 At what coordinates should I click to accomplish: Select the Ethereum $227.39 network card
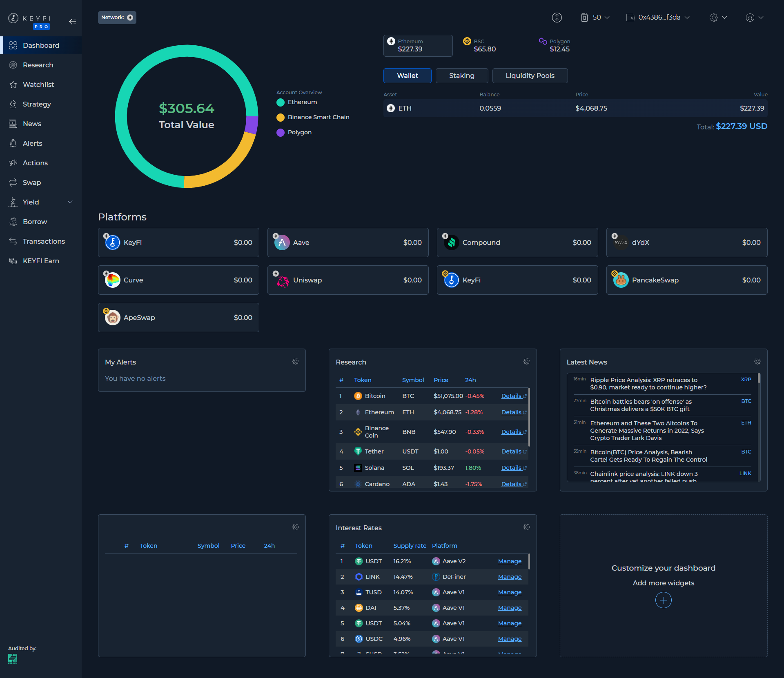[418, 45]
